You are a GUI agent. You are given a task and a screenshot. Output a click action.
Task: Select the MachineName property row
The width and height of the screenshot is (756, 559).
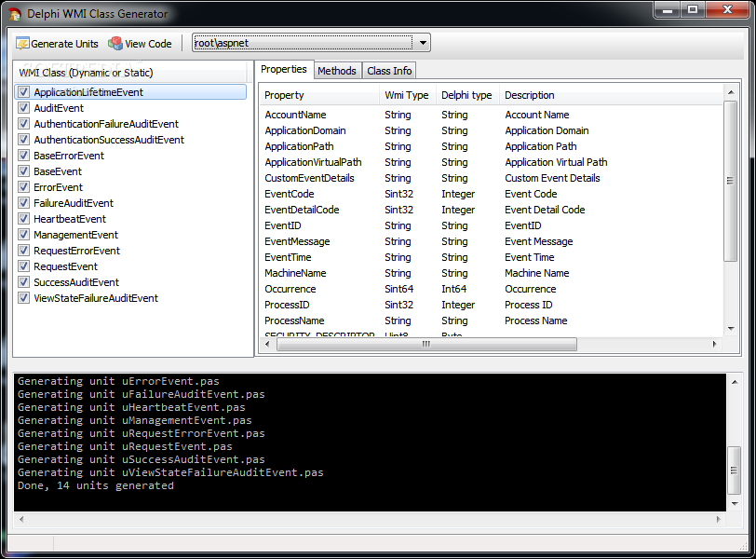tap(492, 273)
